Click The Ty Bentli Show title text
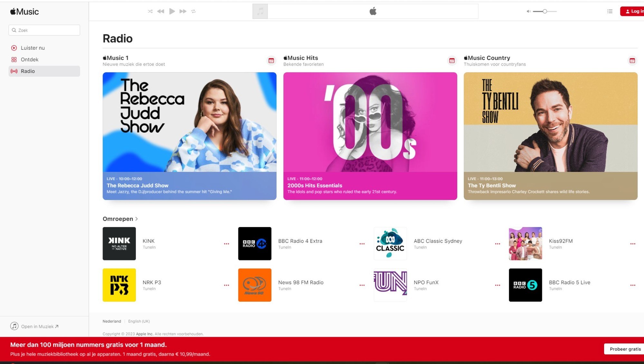Image resolution: width=644 pixels, height=364 pixels. pos(492,186)
